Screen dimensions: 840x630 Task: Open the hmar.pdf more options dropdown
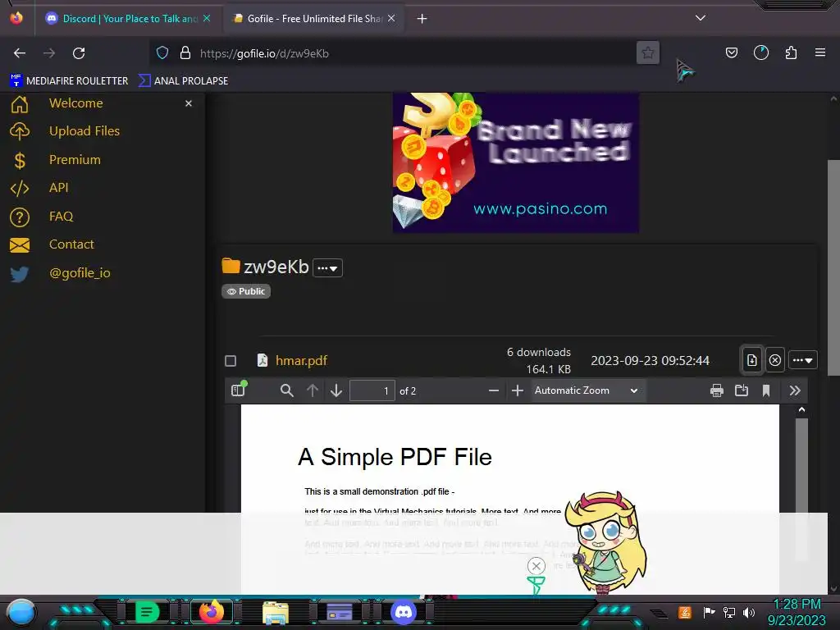pyautogui.click(x=802, y=360)
